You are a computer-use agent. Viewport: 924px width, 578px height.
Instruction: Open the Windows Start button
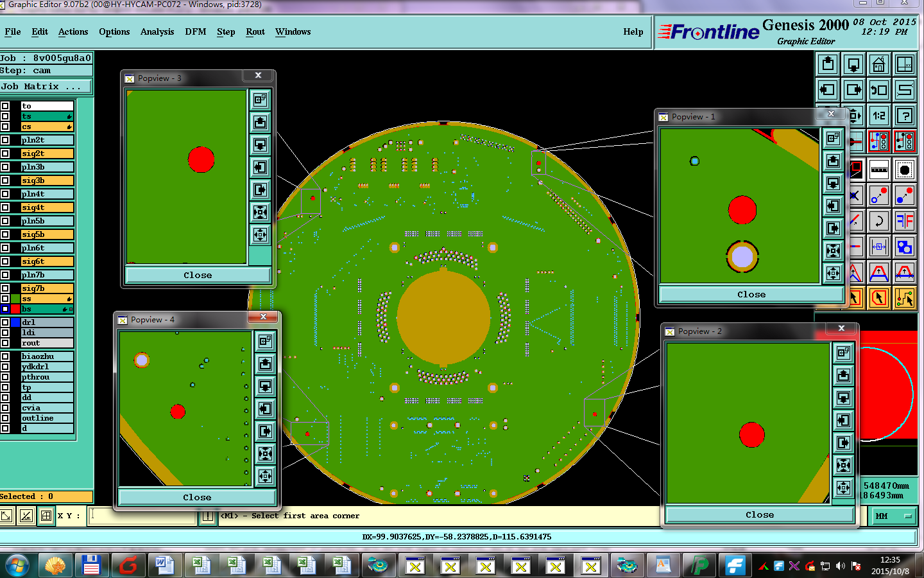point(17,565)
